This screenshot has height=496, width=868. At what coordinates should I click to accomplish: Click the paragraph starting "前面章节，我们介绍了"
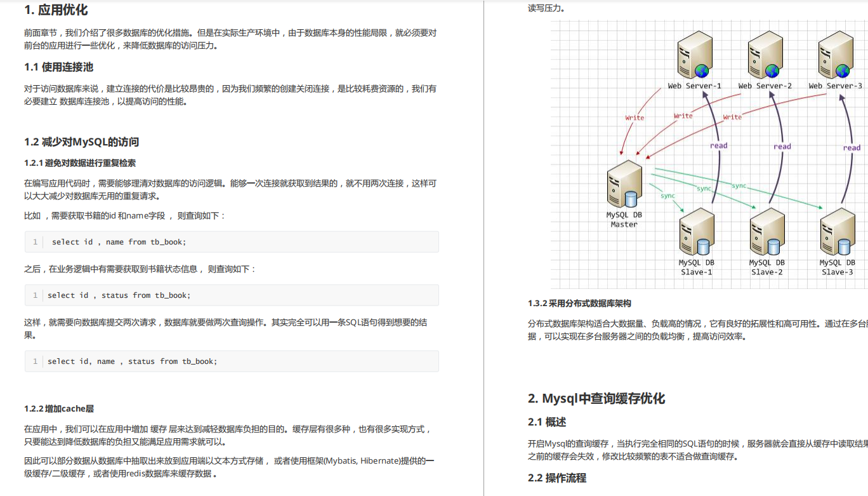point(230,39)
